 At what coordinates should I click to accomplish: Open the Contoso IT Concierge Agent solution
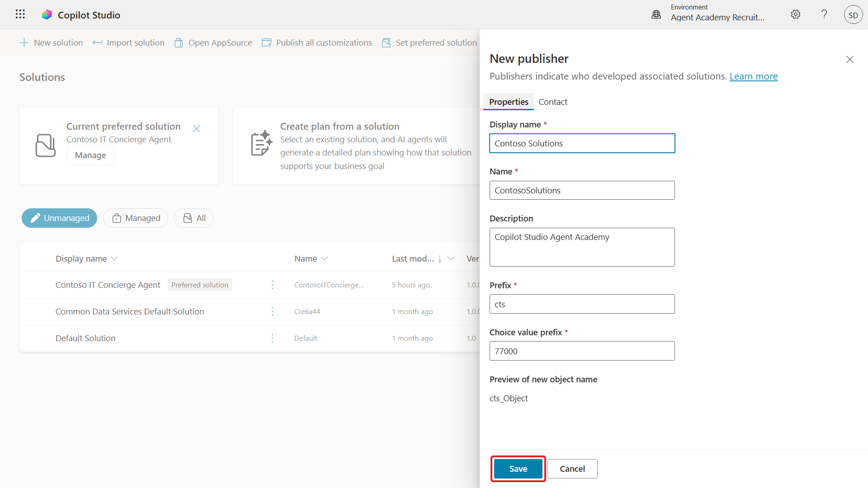point(108,285)
